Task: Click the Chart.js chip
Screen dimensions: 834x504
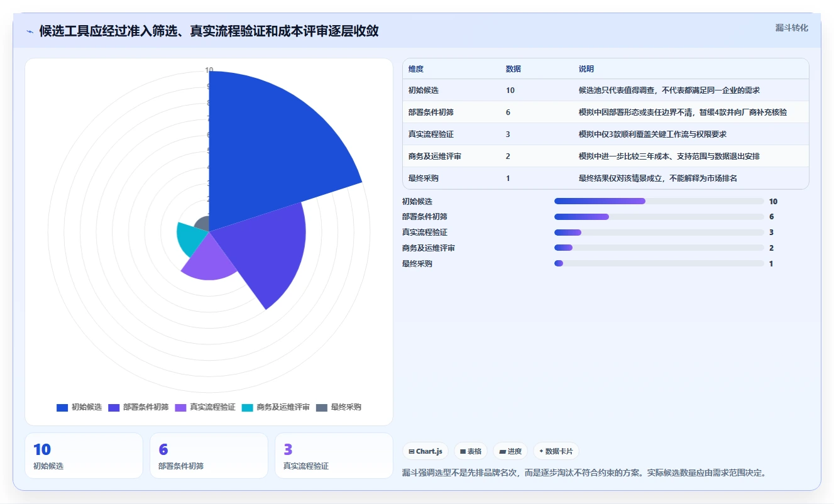Action: click(x=425, y=451)
